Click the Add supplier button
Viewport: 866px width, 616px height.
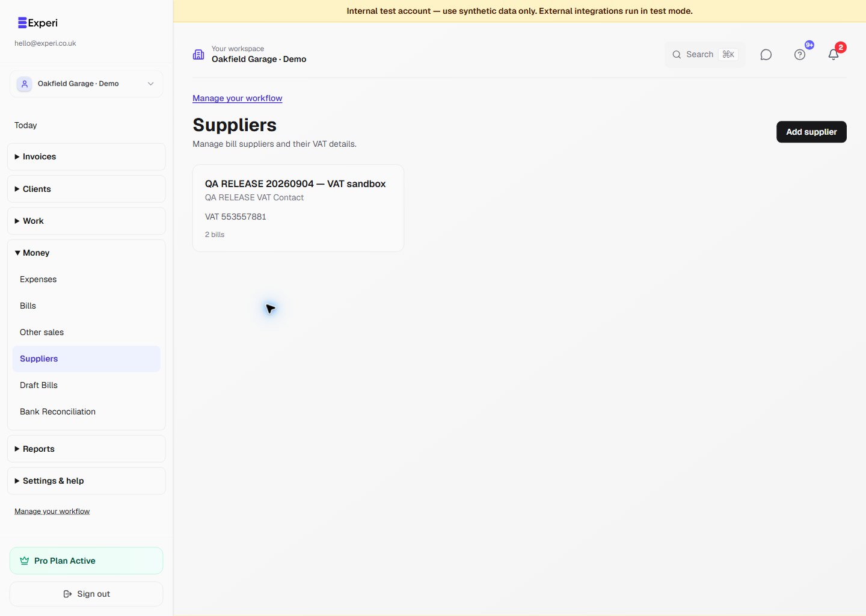pyautogui.click(x=811, y=132)
